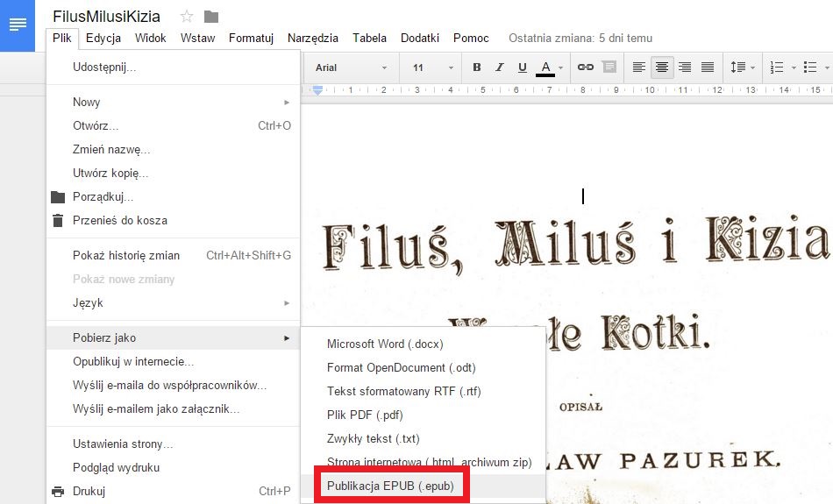Image resolution: width=833 pixels, height=504 pixels.
Task: Select Pokaż historię zmian
Action: point(174,255)
